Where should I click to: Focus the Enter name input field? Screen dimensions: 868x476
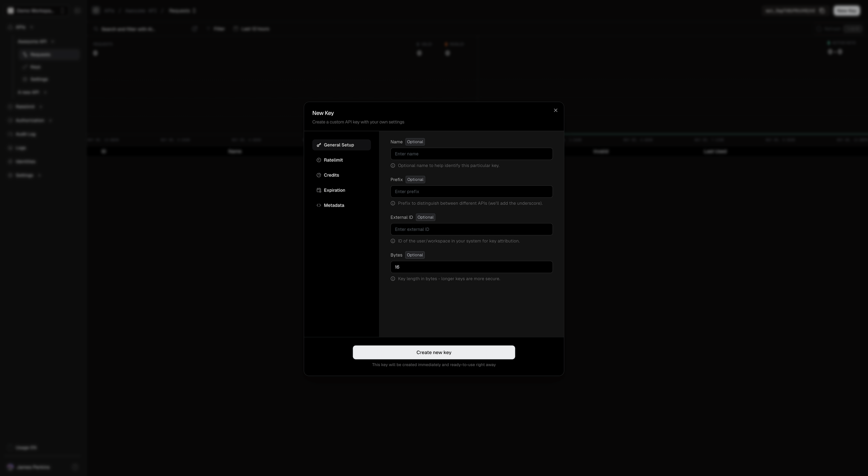[471, 154]
